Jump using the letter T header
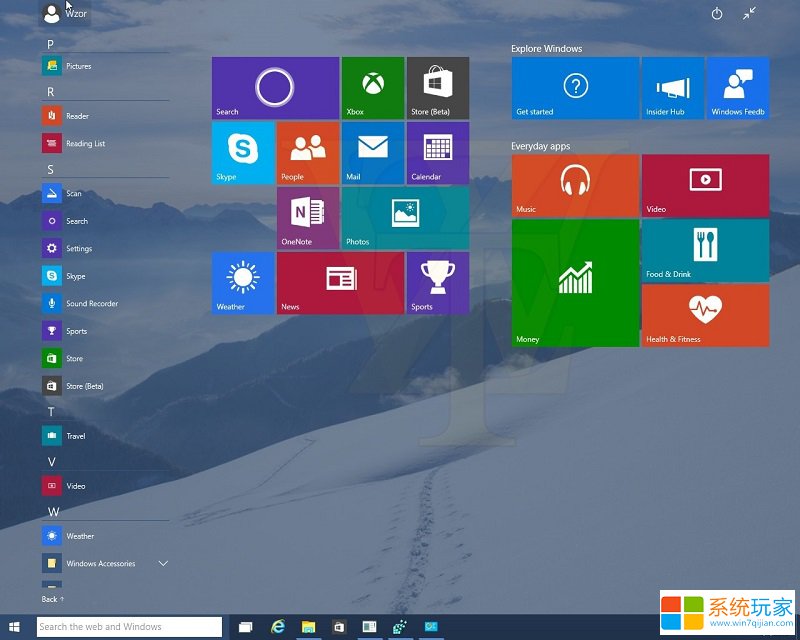This screenshot has height=640, width=800. (x=51, y=412)
